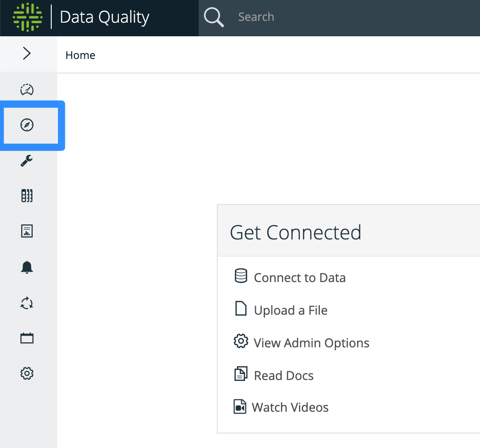The width and height of the screenshot is (480, 448).
Task: Click the Connect to Data link
Action: 299,278
